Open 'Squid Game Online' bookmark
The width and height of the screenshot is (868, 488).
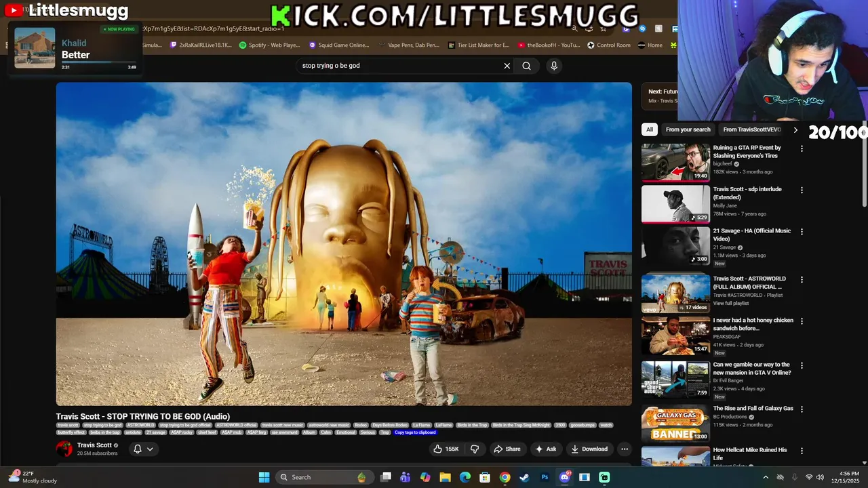pos(339,45)
